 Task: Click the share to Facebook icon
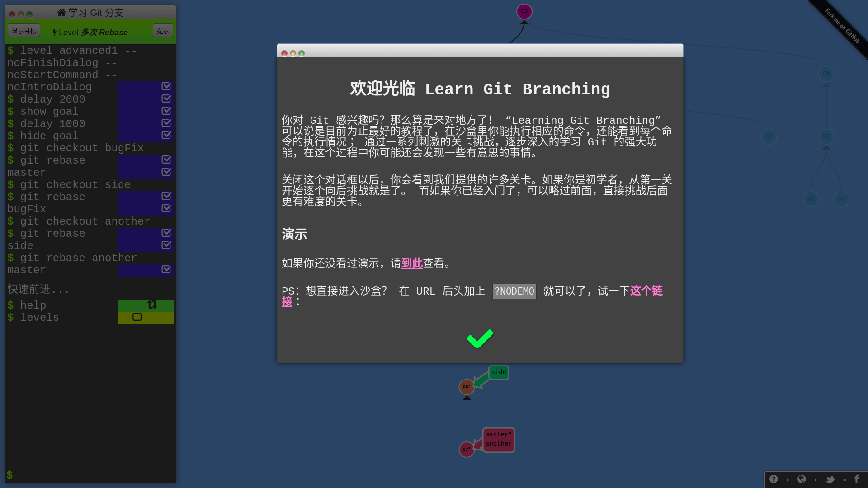point(857,479)
